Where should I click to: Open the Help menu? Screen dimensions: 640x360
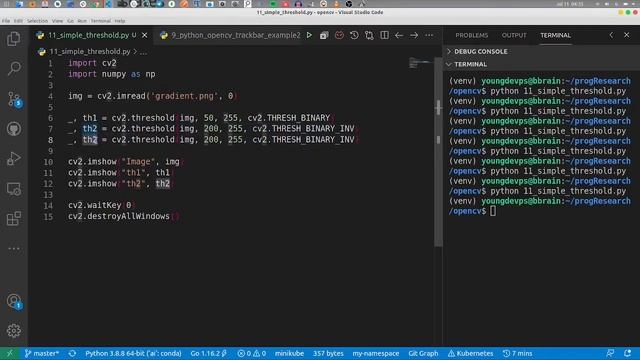[x=120, y=21]
